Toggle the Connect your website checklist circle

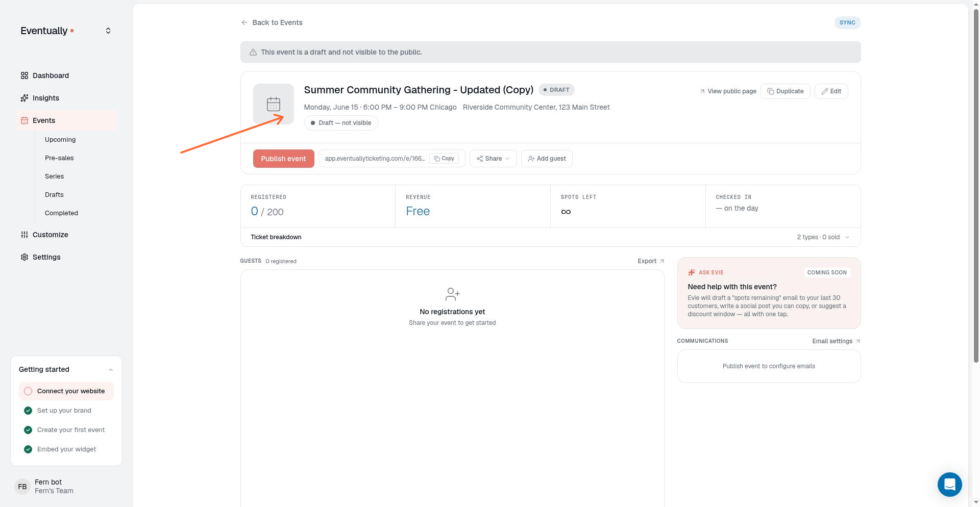(28, 391)
